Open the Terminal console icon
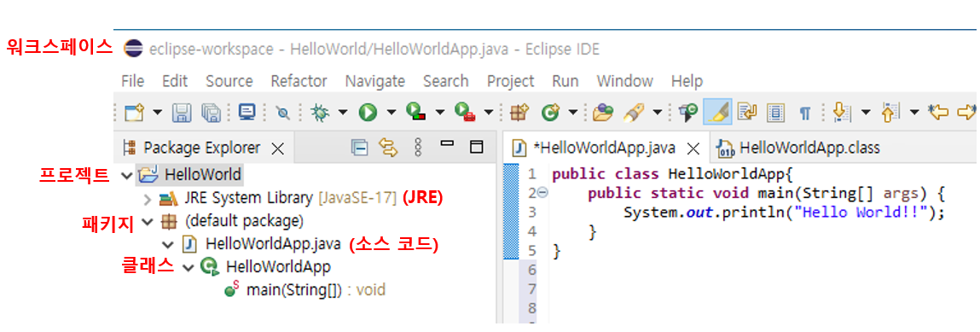Screen dimensions: 980x332 point(247,113)
